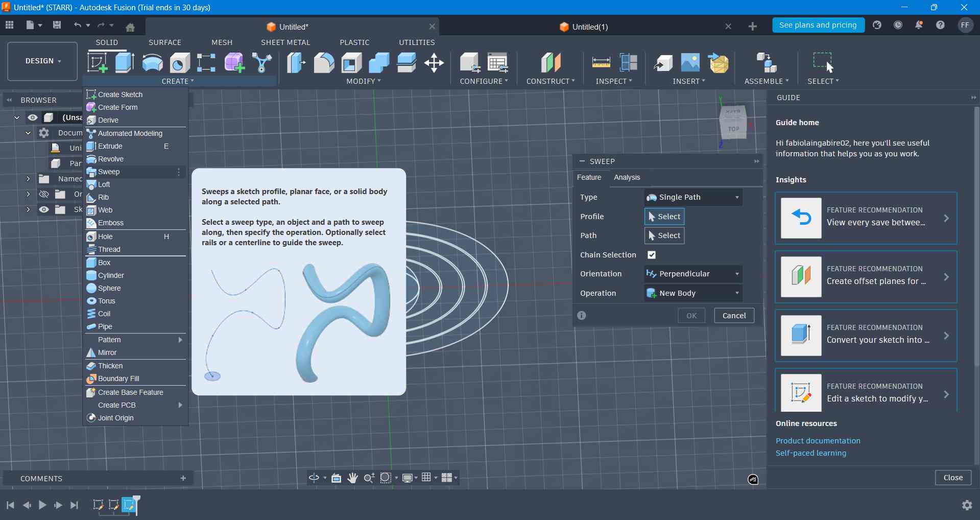Open the MODIFY panel dropdown

tap(363, 81)
